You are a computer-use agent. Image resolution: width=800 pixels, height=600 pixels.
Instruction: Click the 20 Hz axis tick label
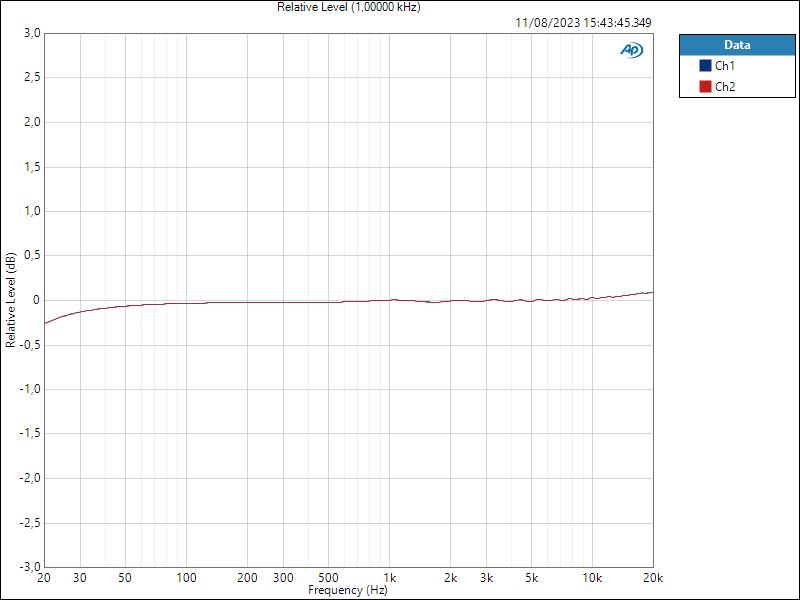point(43,578)
